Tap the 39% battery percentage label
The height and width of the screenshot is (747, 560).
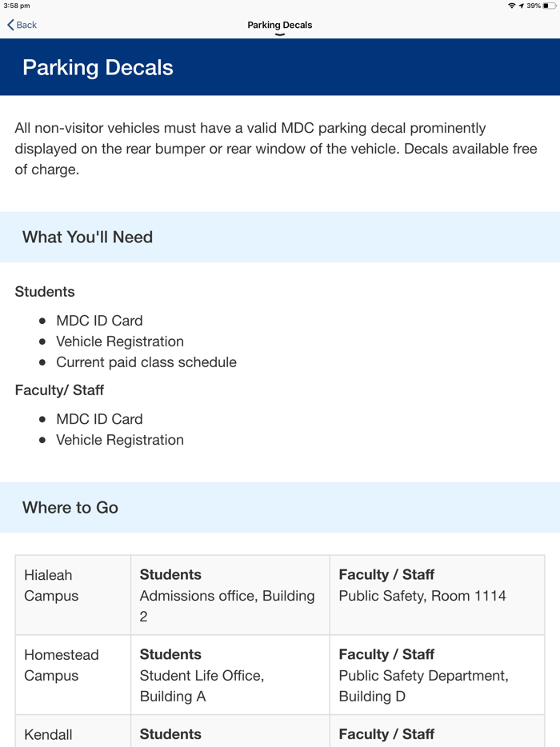coord(534,6)
